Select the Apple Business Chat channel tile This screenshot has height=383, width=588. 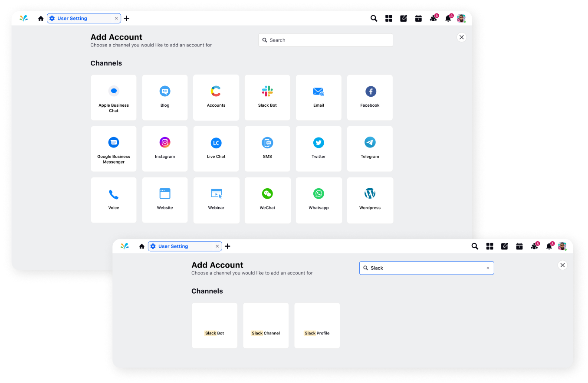pyautogui.click(x=114, y=98)
